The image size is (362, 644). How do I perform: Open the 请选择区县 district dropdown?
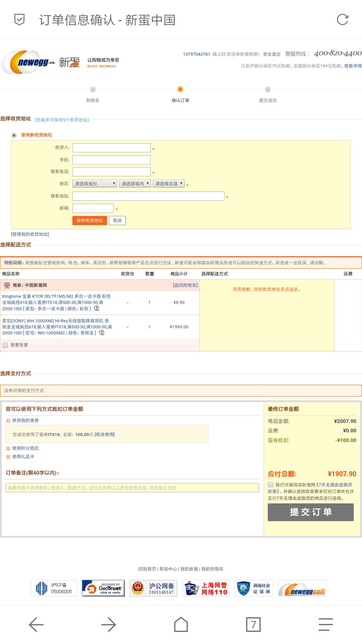(x=169, y=183)
